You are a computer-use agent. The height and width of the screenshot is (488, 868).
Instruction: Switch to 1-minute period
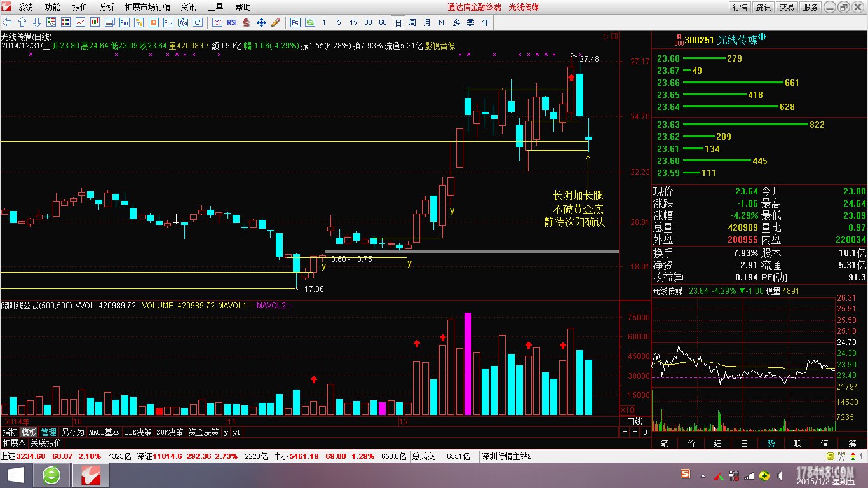(323, 22)
